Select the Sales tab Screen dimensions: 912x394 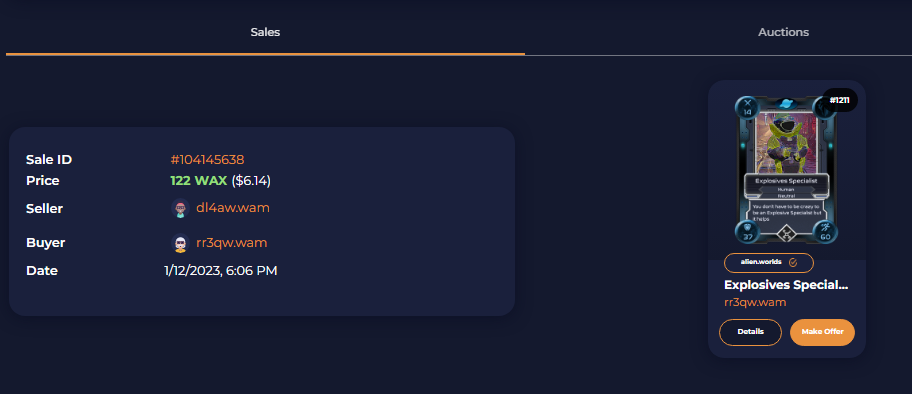click(265, 32)
